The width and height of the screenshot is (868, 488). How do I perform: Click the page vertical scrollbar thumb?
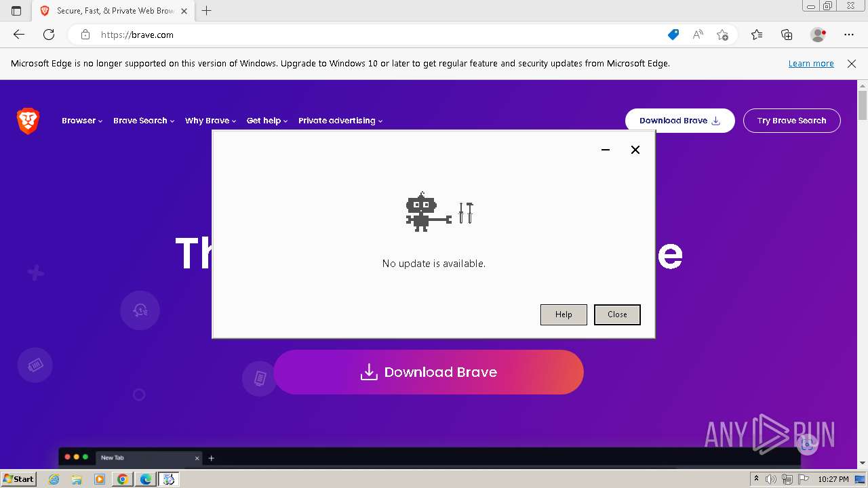click(863, 106)
